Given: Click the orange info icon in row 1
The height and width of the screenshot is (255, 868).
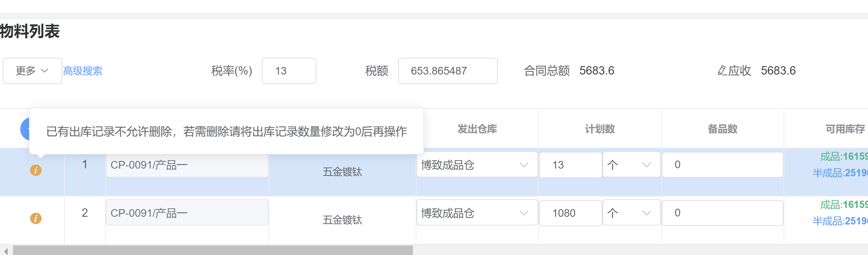Looking at the screenshot, I should pyautogui.click(x=36, y=170).
